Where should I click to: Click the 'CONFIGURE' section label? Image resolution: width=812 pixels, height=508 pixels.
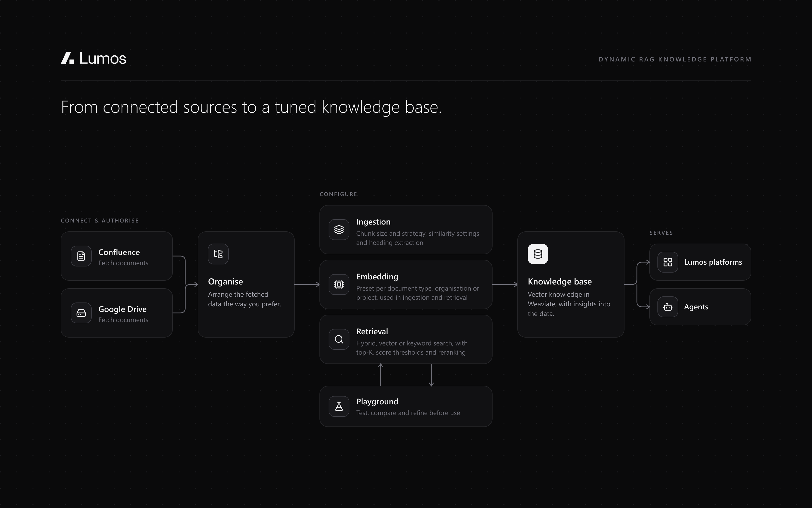pos(338,194)
